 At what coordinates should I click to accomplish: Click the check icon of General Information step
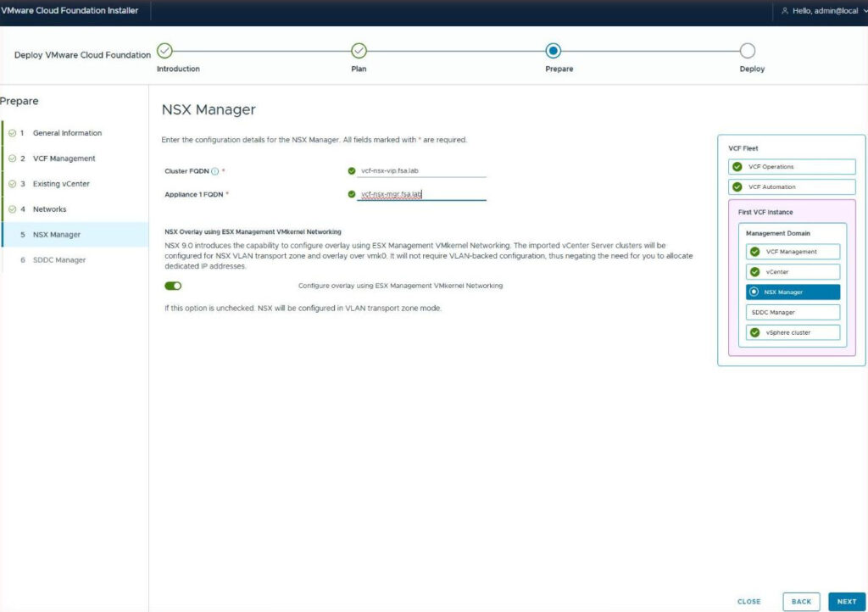[x=12, y=133]
